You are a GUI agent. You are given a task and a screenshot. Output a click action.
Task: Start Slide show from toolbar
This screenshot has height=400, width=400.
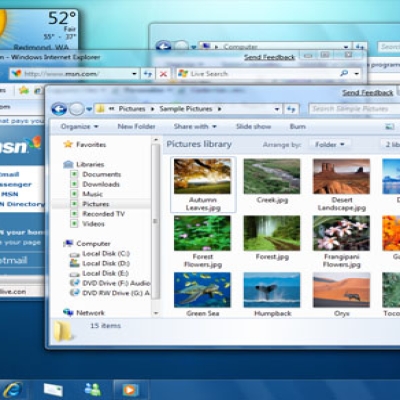253,126
